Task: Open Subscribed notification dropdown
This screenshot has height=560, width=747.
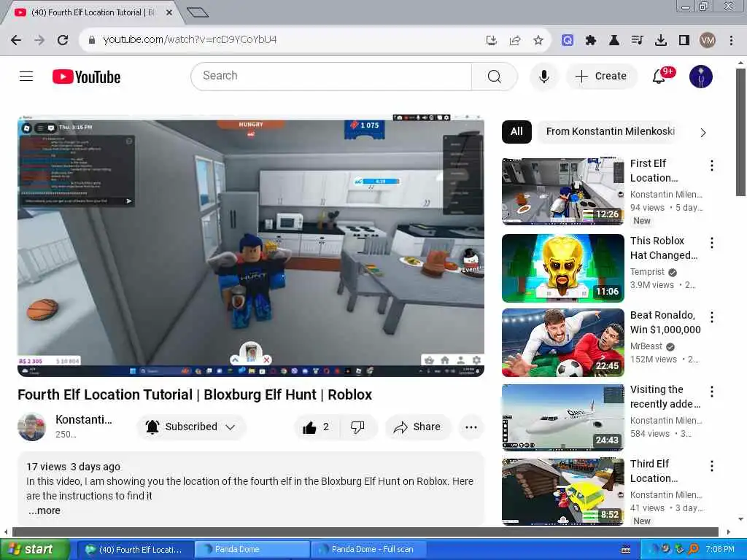Action: point(191,427)
